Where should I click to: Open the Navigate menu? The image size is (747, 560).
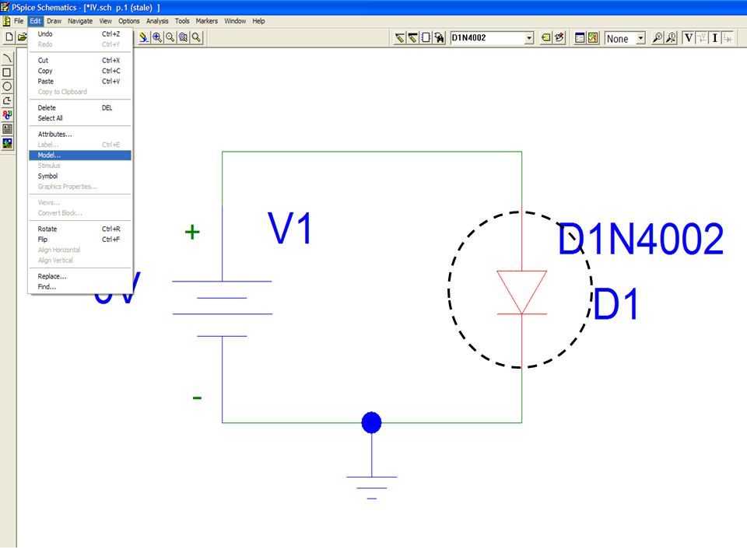[x=80, y=21]
